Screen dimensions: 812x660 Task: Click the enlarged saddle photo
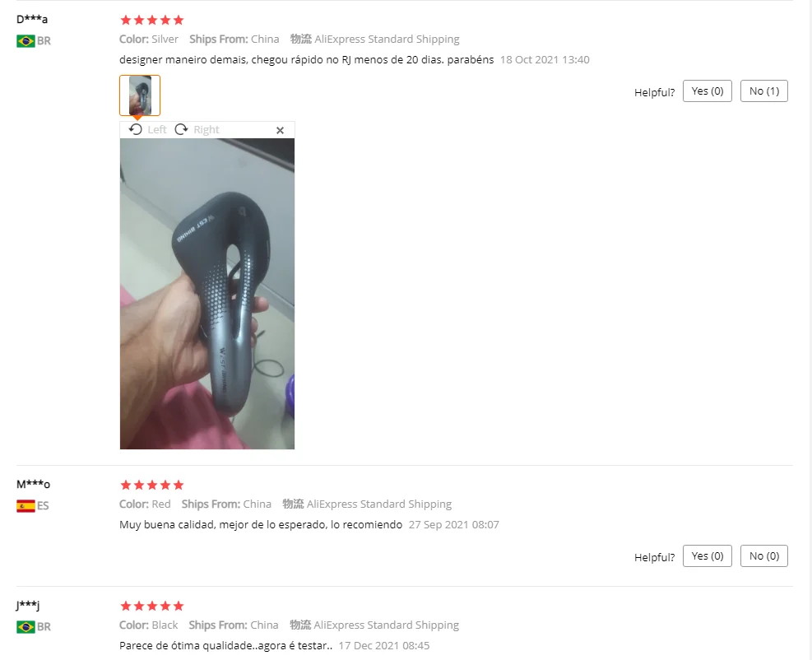[x=207, y=294]
